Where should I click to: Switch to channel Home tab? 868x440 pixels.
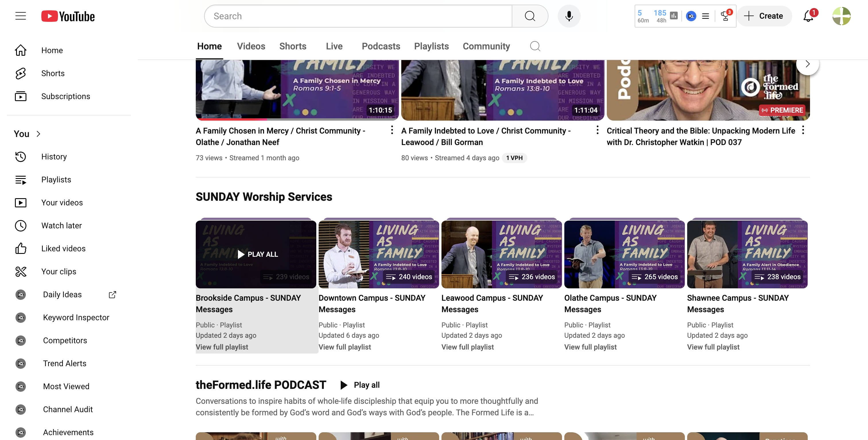[209, 46]
